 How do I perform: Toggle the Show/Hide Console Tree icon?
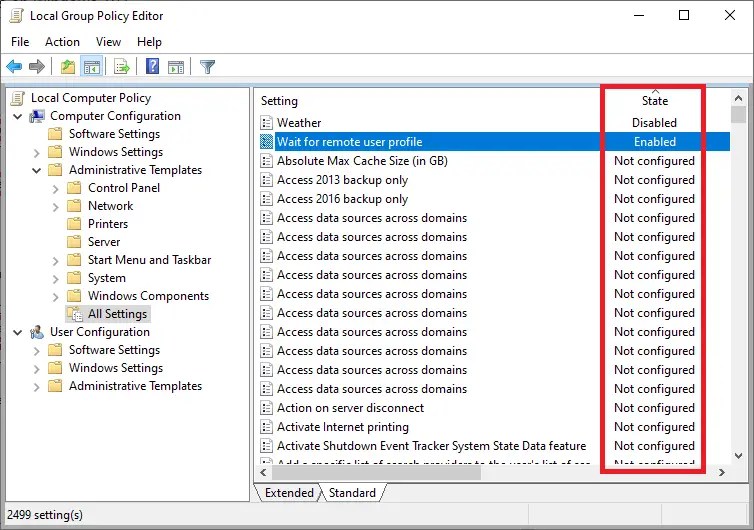pyautogui.click(x=92, y=66)
